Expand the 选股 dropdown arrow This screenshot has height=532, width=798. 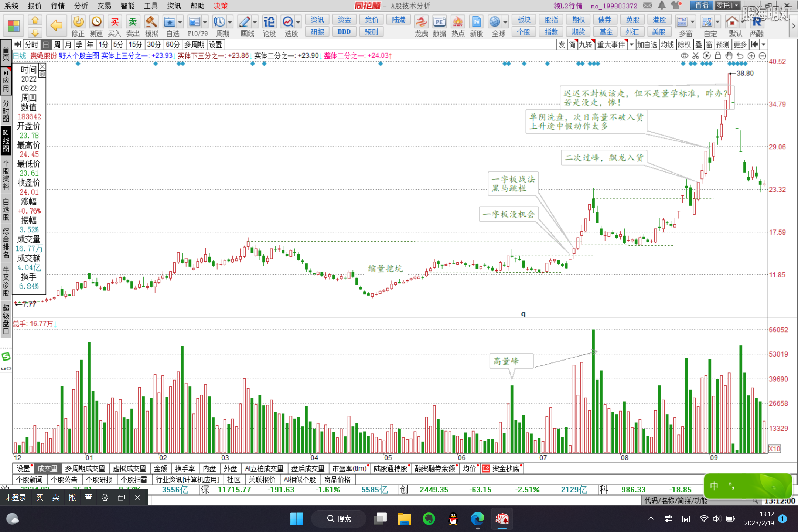(x=298, y=22)
